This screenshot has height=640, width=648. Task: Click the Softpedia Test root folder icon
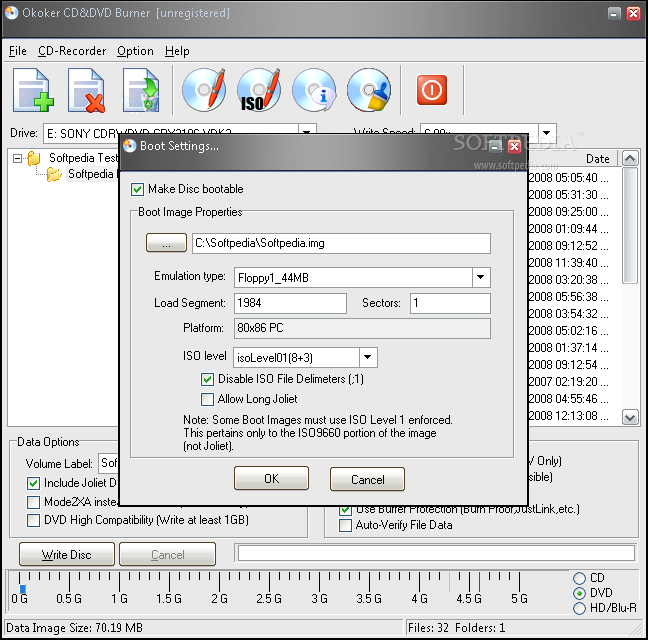34,158
